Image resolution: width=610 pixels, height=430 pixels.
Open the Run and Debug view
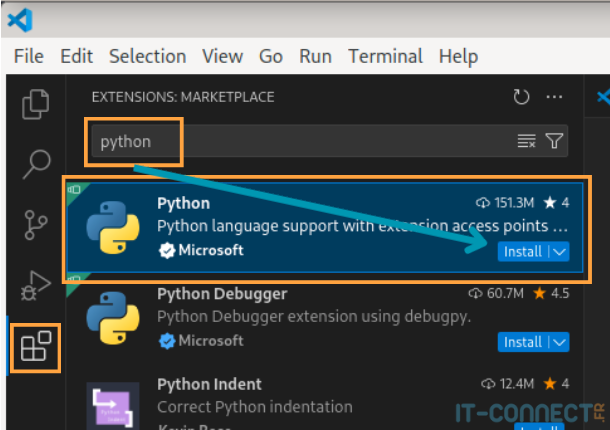(36, 287)
